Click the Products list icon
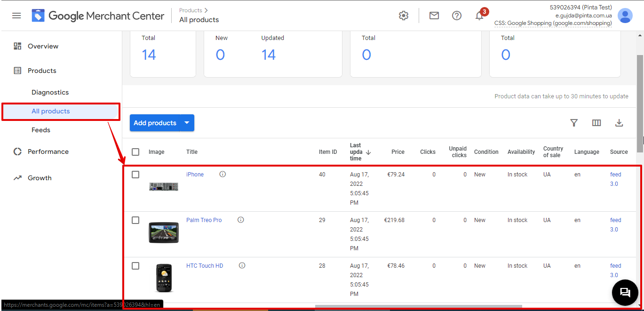This screenshot has width=644, height=311. pyautogui.click(x=17, y=71)
